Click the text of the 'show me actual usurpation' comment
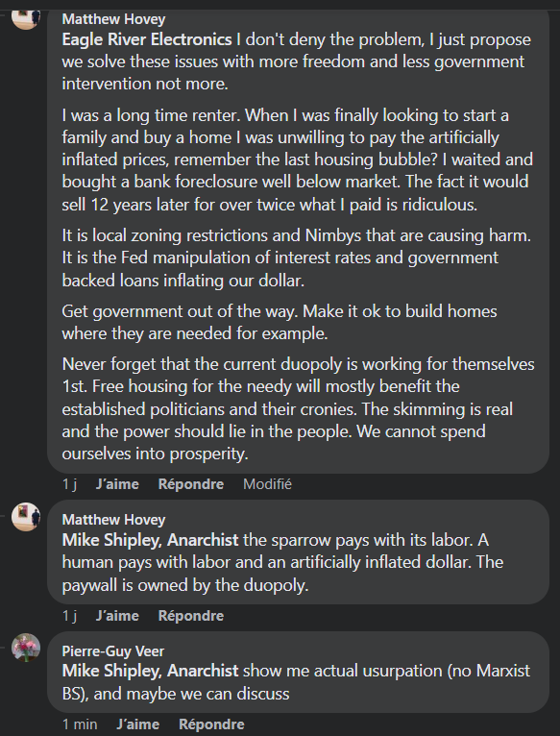 coord(296,682)
